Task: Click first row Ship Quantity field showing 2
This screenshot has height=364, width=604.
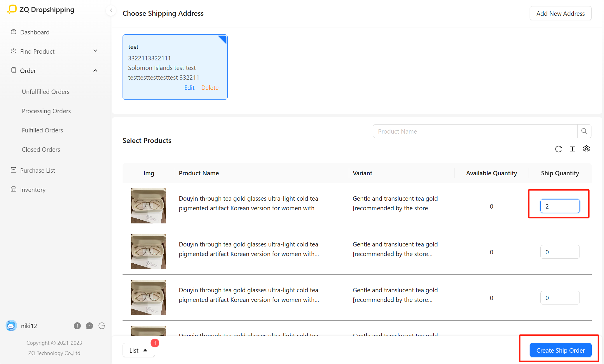Action: click(x=560, y=206)
